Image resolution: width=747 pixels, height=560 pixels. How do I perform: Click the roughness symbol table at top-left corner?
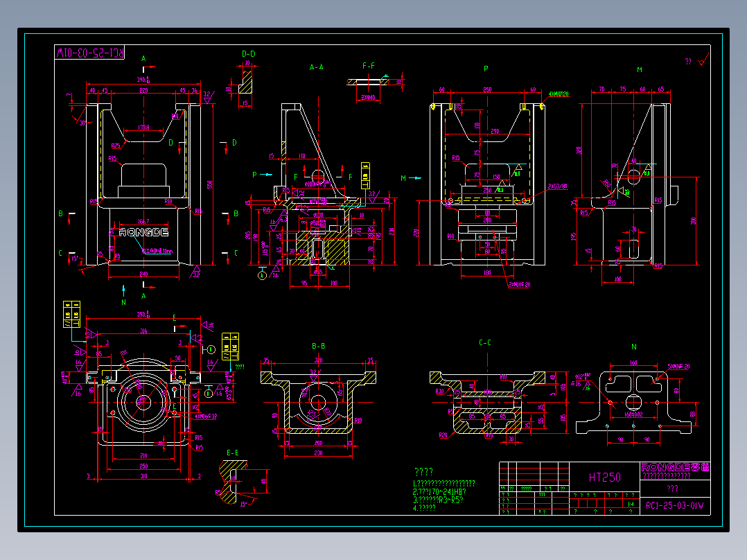click(71, 314)
